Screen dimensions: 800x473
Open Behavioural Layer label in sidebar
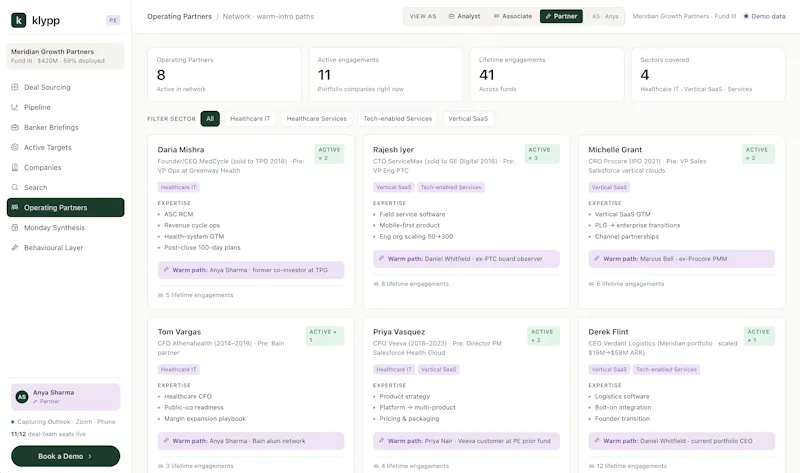tap(53, 247)
